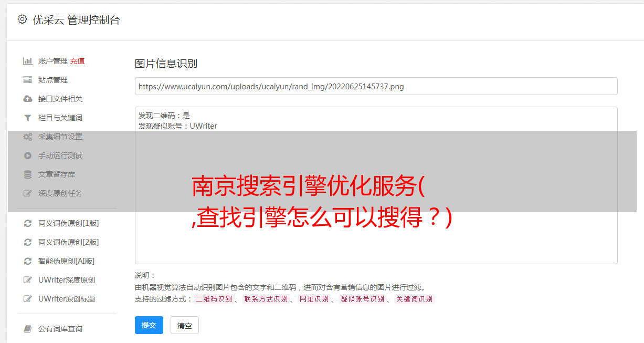Click the bar chart icon for 账户管理
Viewport: 644px width, 343px height.
tap(28, 61)
